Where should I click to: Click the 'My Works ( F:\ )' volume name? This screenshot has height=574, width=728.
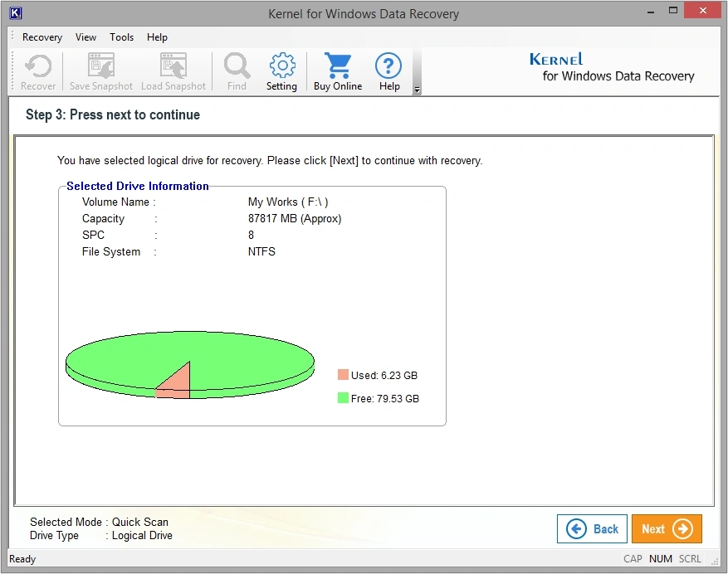(288, 202)
